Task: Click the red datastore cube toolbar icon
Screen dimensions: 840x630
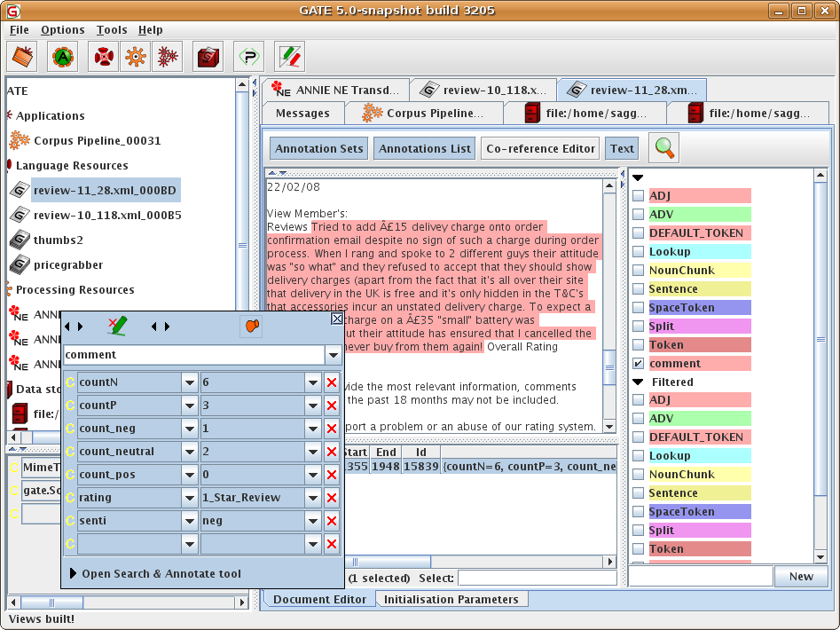Action: pos(208,56)
